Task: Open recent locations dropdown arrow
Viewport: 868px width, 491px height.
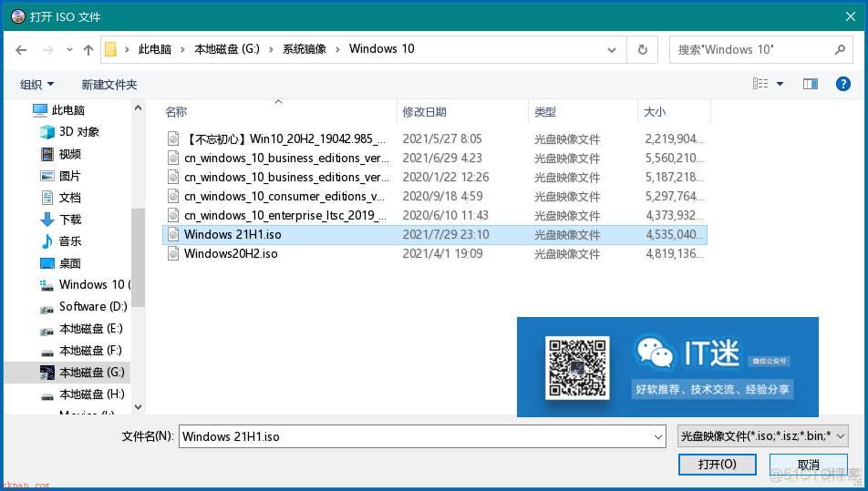Action: tap(69, 50)
